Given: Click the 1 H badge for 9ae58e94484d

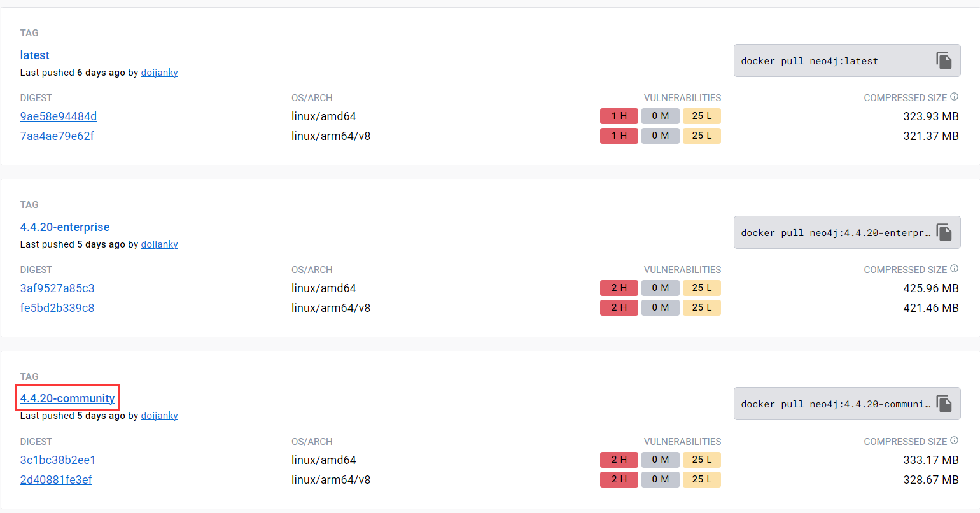Looking at the screenshot, I should pyautogui.click(x=619, y=116).
